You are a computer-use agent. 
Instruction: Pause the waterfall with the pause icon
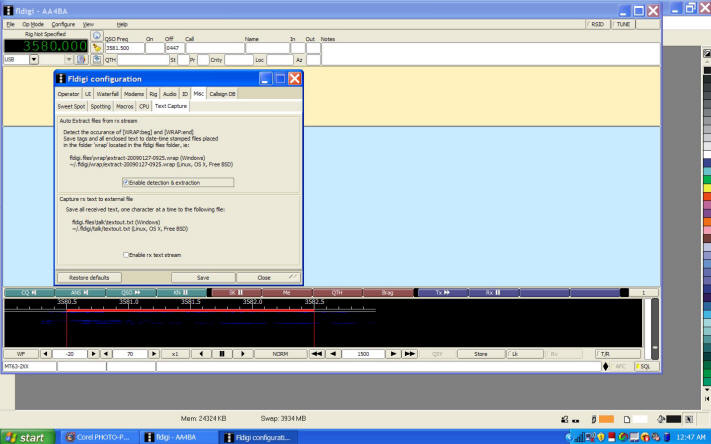(x=222, y=354)
